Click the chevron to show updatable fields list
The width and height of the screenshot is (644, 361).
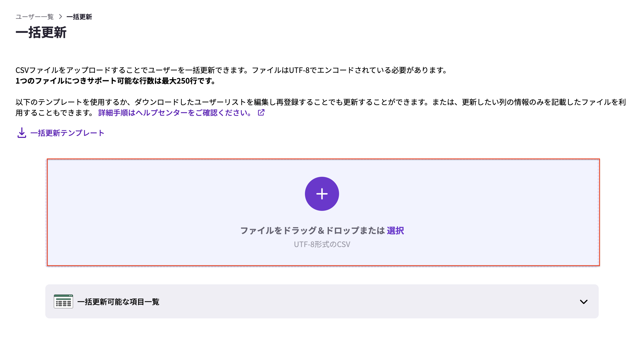coord(583,302)
